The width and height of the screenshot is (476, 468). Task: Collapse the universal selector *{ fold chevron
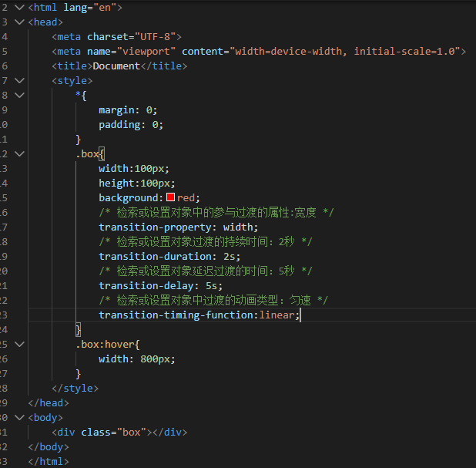(x=19, y=95)
